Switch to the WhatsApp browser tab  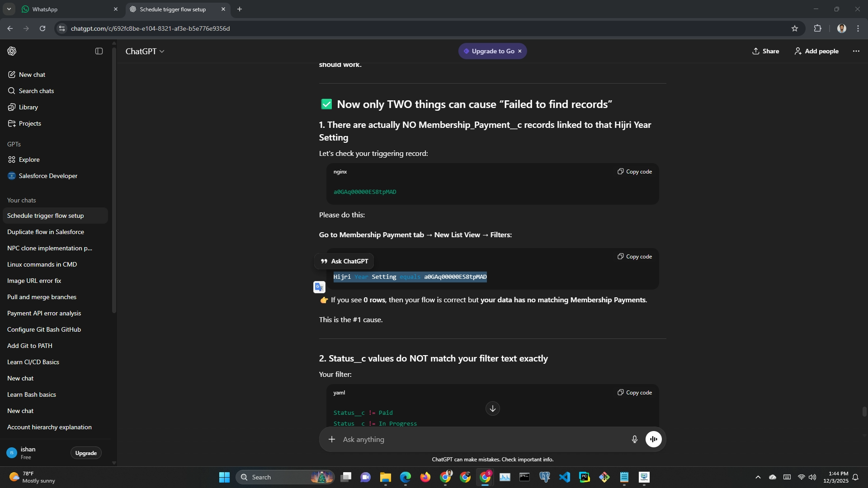coord(63,9)
